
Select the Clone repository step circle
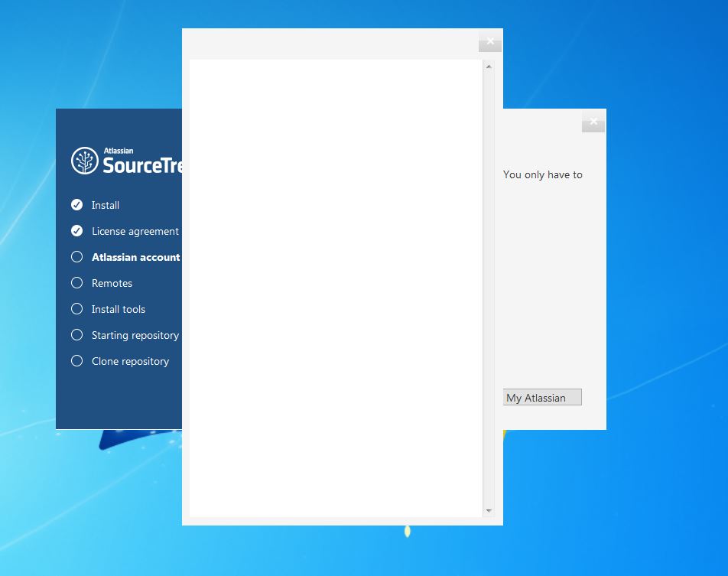[76, 361]
